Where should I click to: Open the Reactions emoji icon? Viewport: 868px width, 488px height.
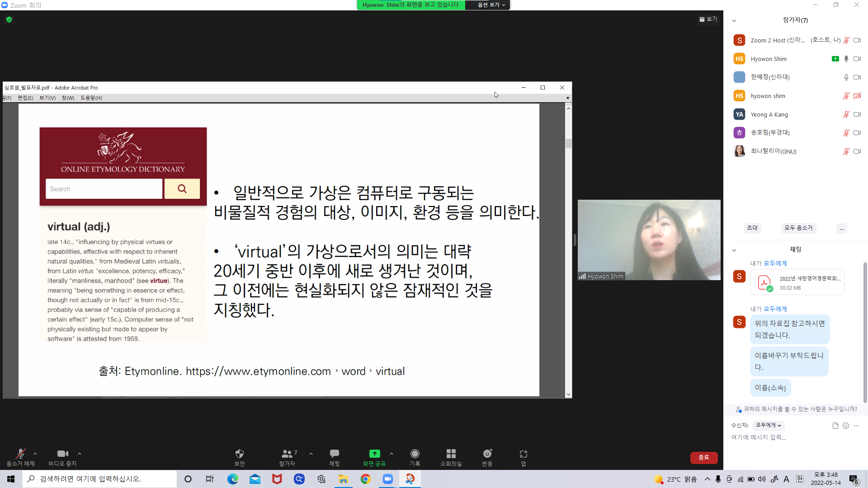(487, 454)
